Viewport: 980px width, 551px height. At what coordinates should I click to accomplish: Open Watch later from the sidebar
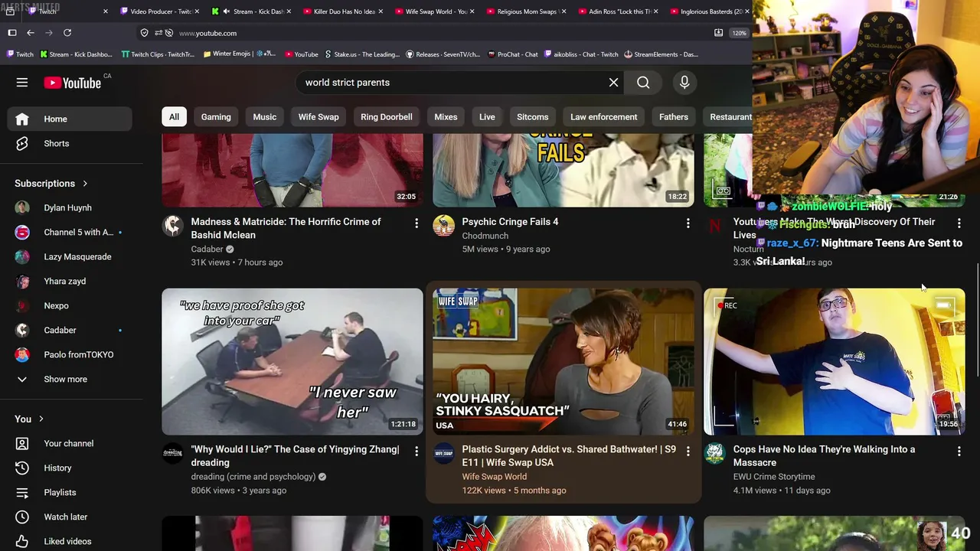[x=66, y=517]
